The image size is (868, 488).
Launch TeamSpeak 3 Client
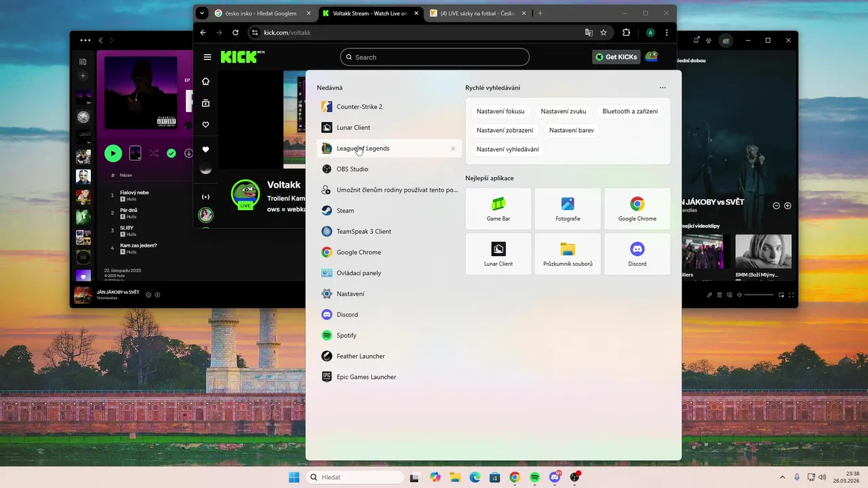point(389,231)
